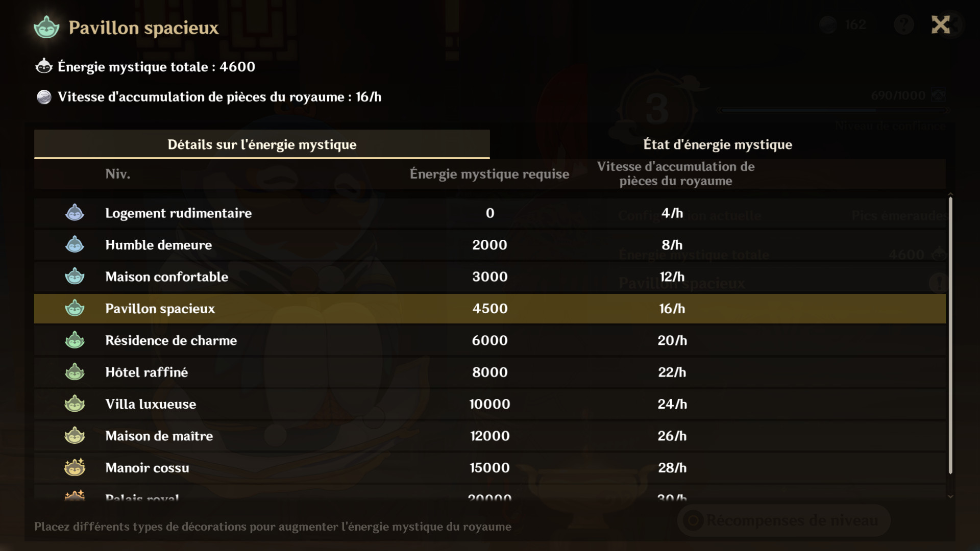Select Détails sur l'énergie mystique tab
980x551 pixels.
point(262,144)
